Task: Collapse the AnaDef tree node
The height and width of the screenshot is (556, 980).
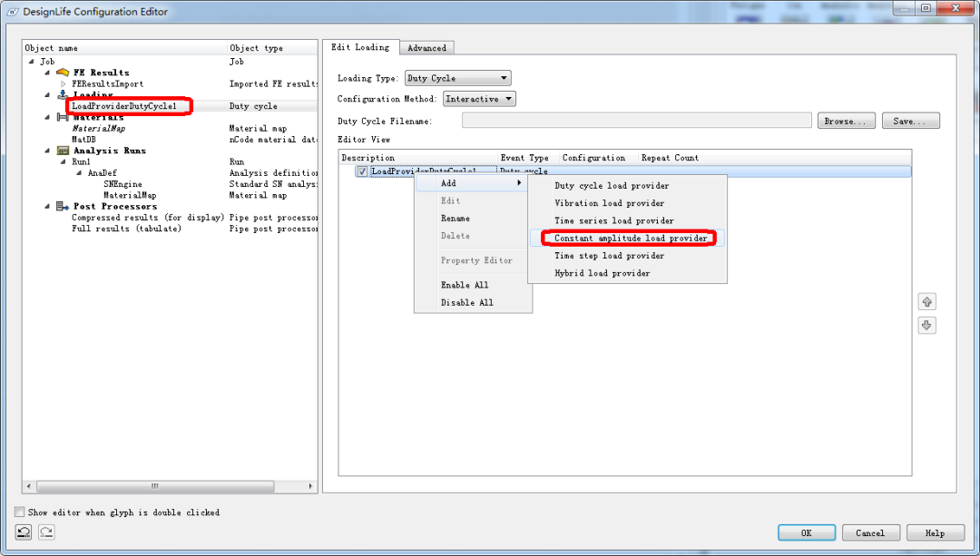Action: pyautogui.click(x=79, y=173)
